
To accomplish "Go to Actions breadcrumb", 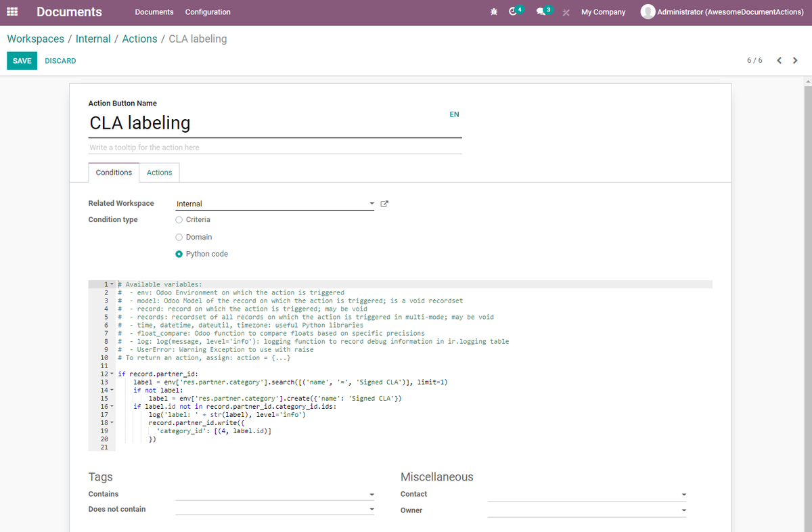I will point(140,39).
